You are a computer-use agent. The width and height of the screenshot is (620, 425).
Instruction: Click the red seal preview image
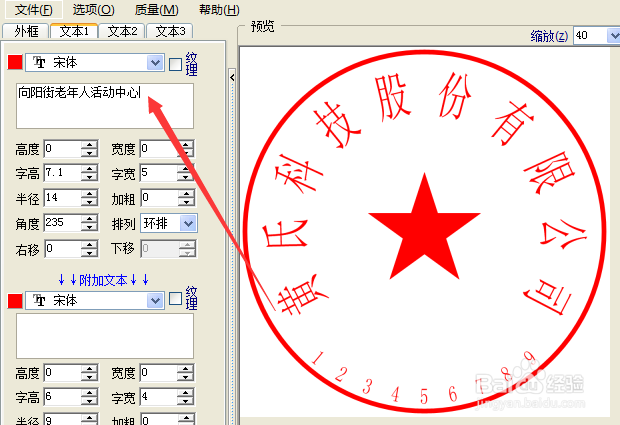(x=424, y=231)
